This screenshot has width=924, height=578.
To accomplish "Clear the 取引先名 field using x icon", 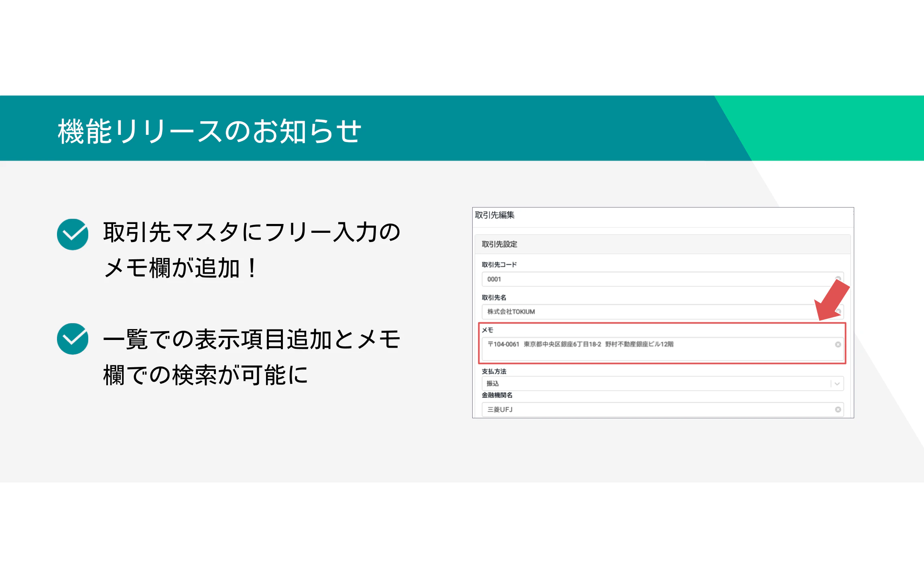I will tap(838, 311).
